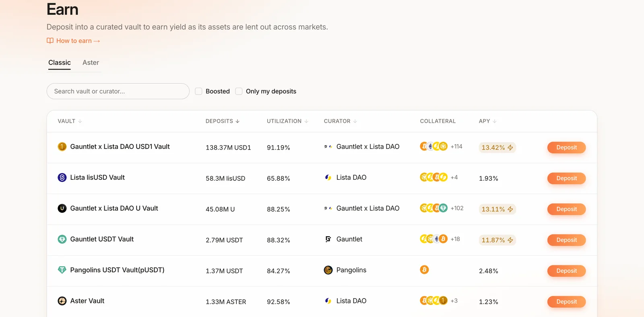Click the 138.37M USD1 deposits value
The width and height of the screenshot is (644, 317).
coord(228,148)
